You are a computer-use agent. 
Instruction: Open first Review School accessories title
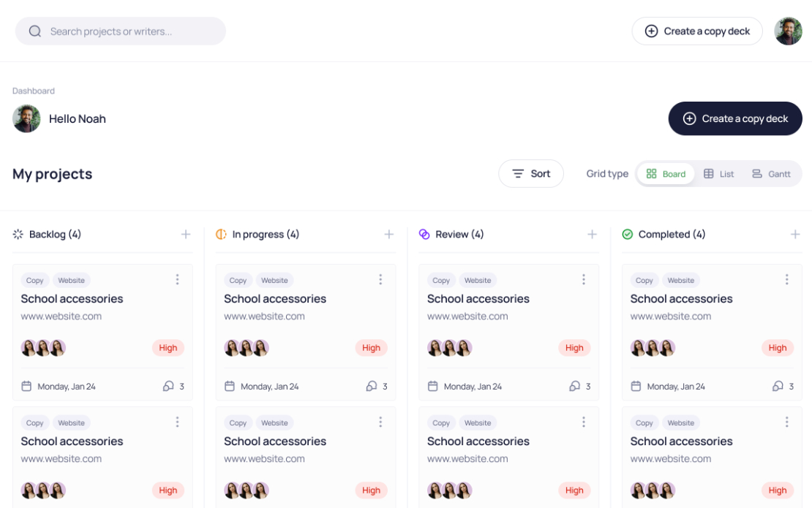coord(478,298)
